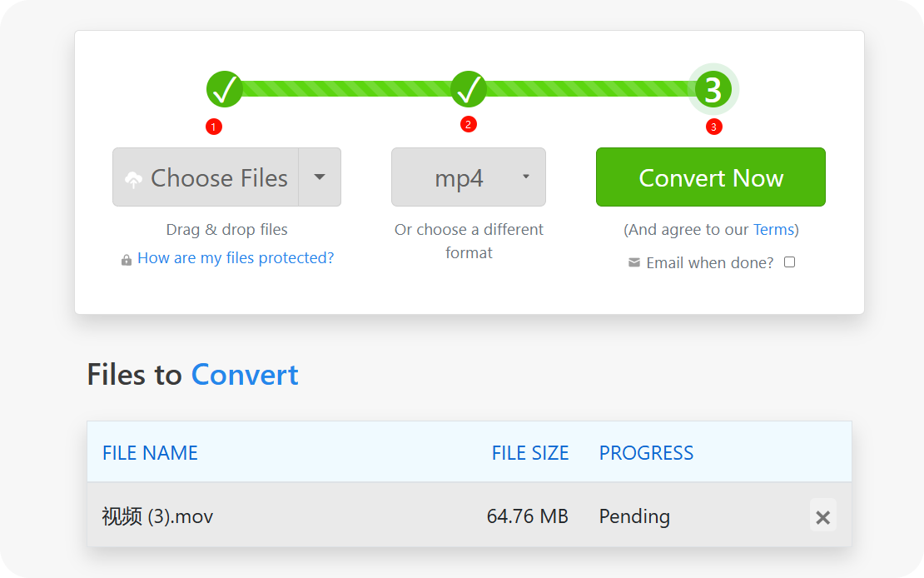Click the step 3 circle indicator

pyautogui.click(x=713, y=89)
